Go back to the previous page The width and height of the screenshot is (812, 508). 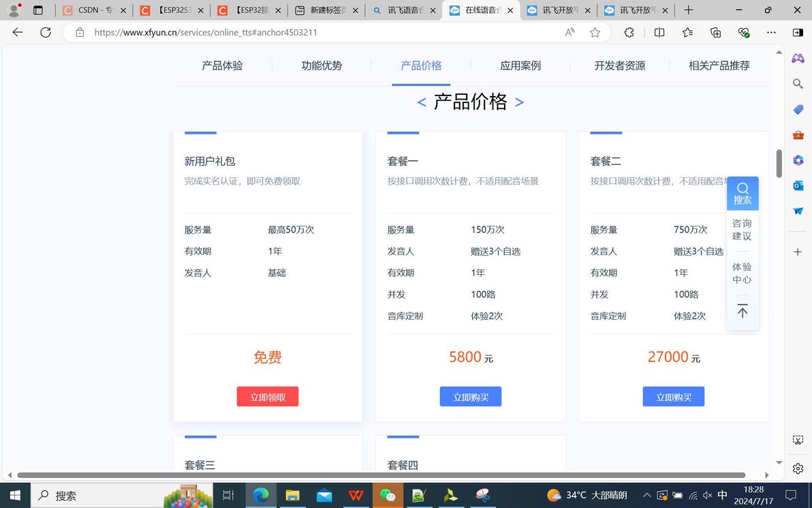pos(18,32)
